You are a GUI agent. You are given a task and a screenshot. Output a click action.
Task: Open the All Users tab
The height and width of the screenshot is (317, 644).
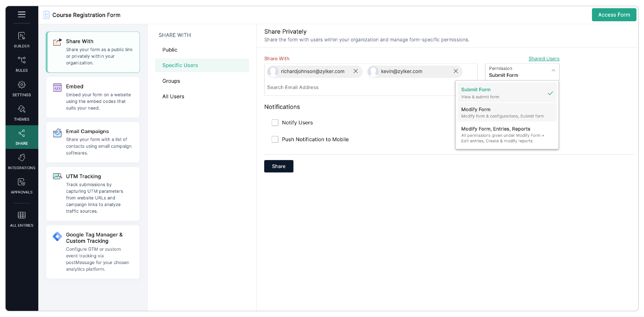point(173,96)
